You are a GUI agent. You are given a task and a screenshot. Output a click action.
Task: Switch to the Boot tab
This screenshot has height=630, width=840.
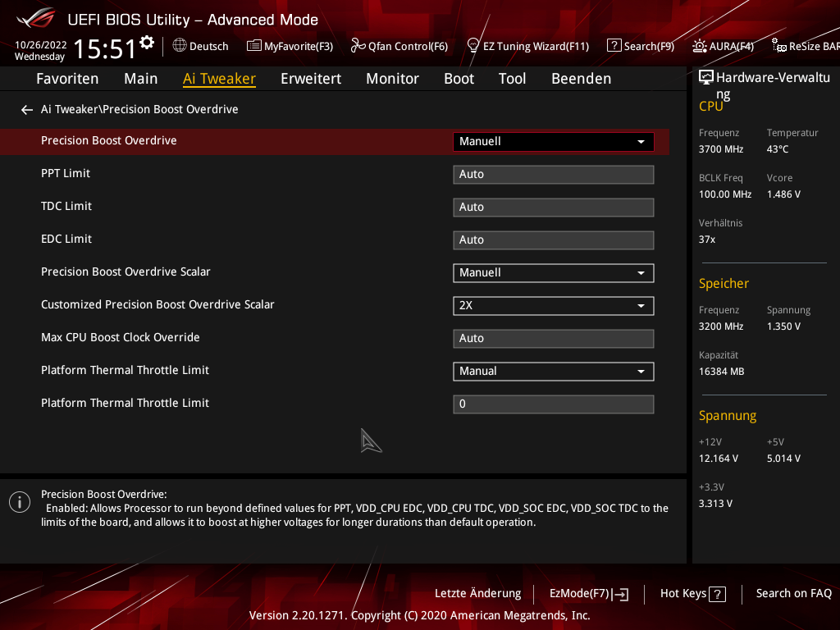click(x=459, y=79)
